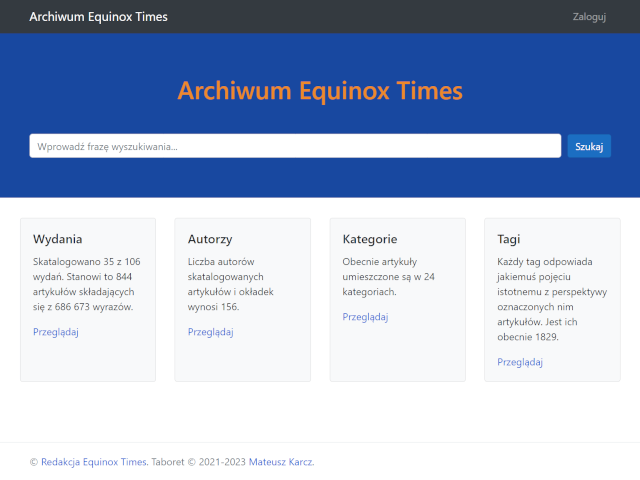Open Przeglądaj link in Kategorie card
Screen dimensions: 640x480
[x=366, y=317]
